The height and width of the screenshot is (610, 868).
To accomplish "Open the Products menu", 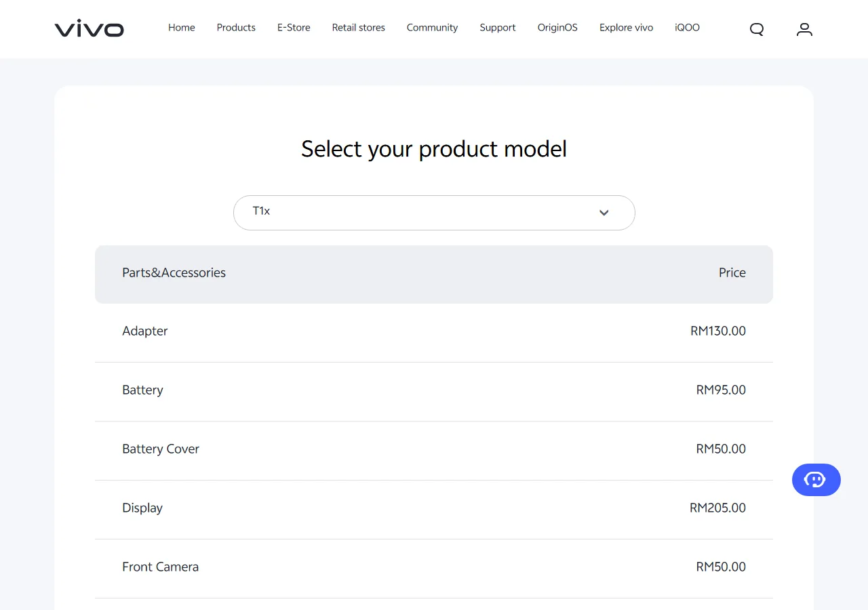I will (x=236, y=28).
